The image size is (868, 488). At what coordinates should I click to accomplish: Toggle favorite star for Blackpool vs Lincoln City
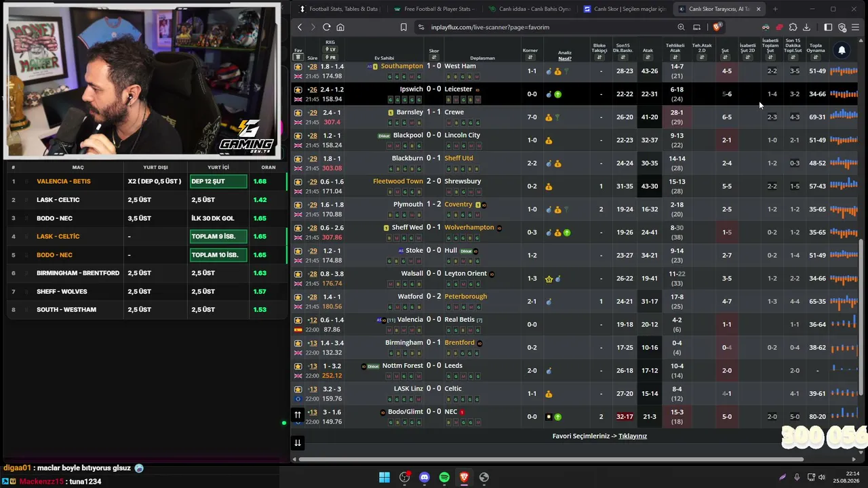[x=298, y=136]
